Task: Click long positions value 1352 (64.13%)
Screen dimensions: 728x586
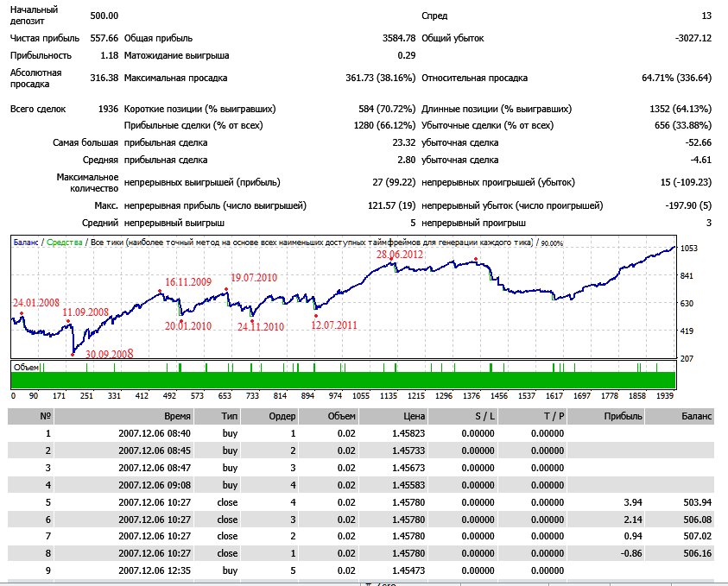Action: coord(681,109)
